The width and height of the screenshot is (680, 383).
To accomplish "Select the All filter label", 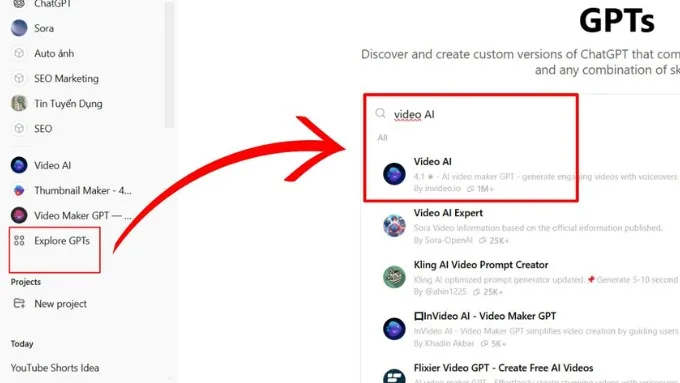I will [x=382, y=137].
